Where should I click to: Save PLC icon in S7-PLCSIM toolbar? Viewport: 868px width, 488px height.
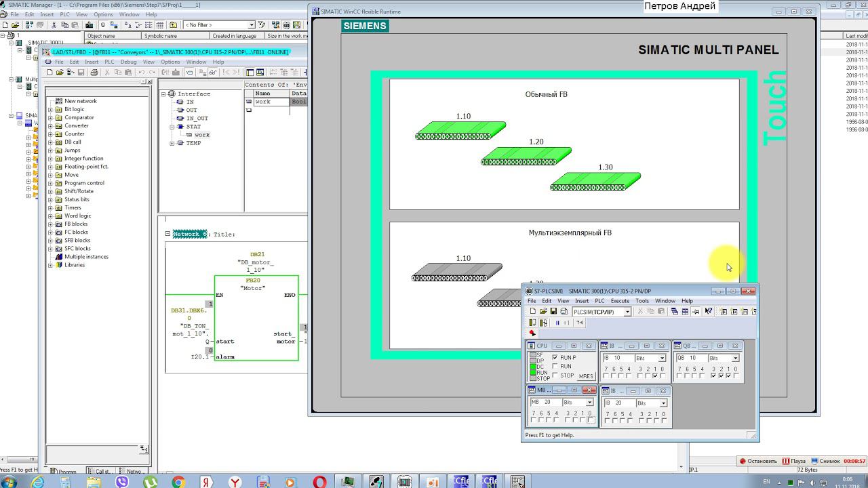tap(553, 312)
